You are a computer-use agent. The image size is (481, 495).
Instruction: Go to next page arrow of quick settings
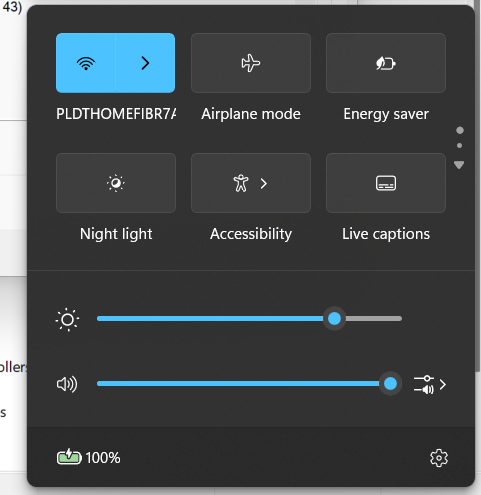pyautogui.click(x=459, y=165)
